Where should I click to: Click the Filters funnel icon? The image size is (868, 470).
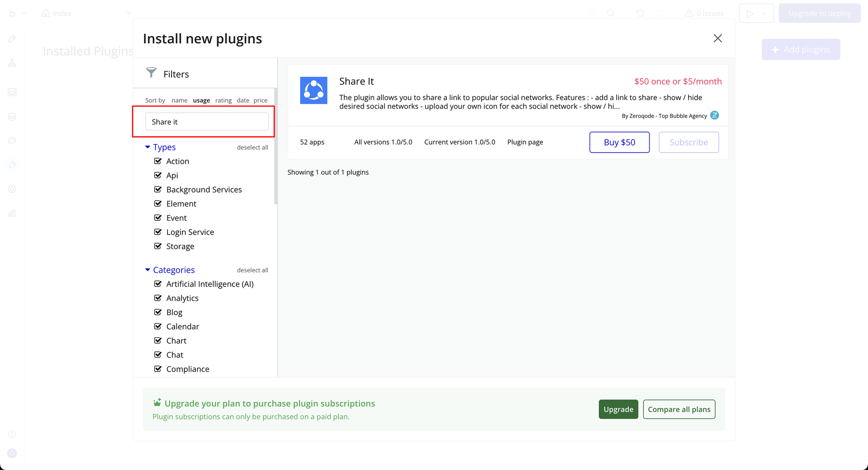[x=151, y=73]
